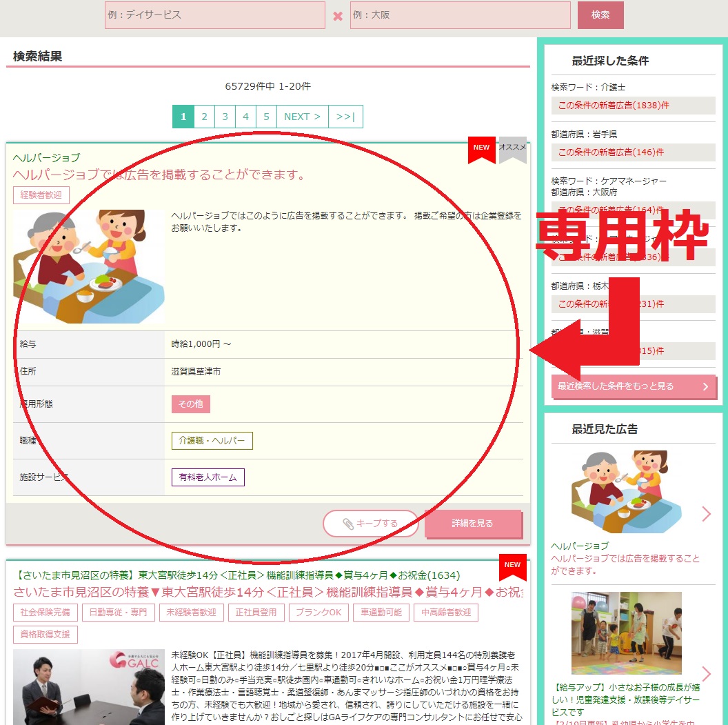This screenshot has height=725, width=728.
Task: Focus the location field with 大阪 placeholder
Action: coord(460,15)
